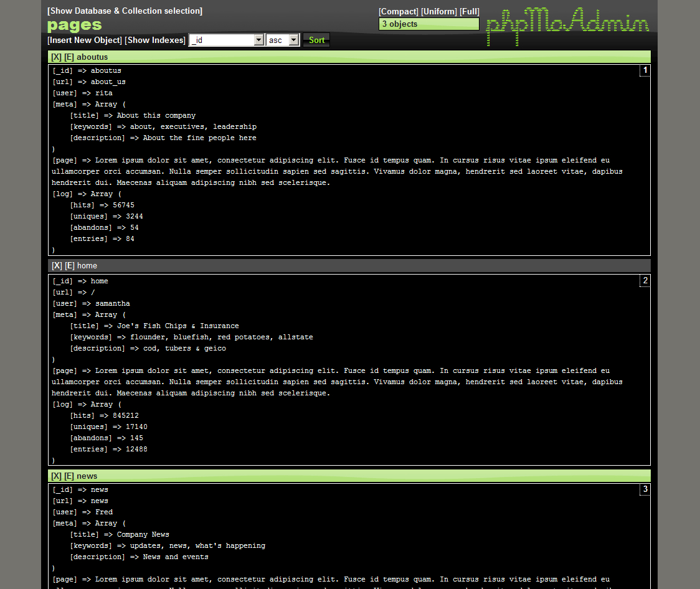Viewport: 700px width, 589px height.
Task: Select '[keywords] => about, executives, leadership' line
Action: pos(163,127)
